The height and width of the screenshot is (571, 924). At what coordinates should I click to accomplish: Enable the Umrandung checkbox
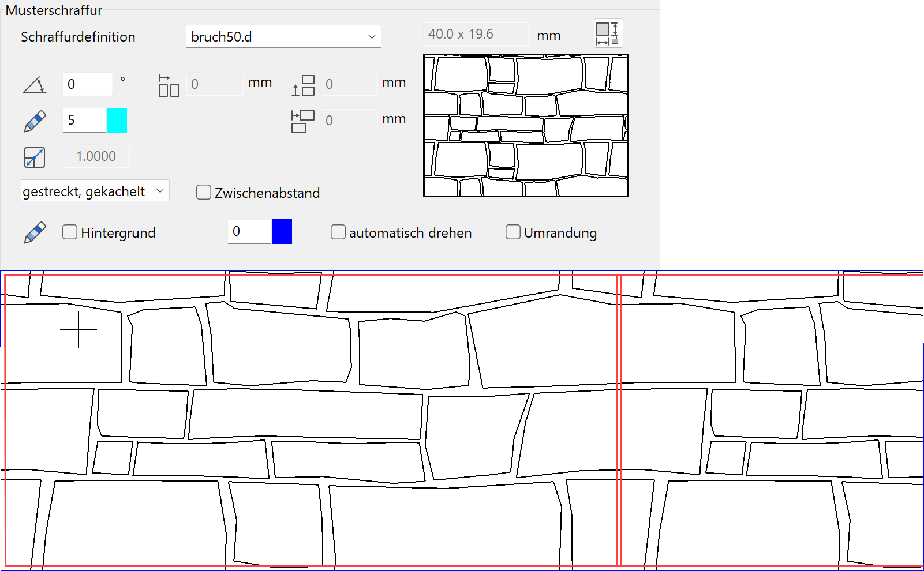(x=512, y=231)
